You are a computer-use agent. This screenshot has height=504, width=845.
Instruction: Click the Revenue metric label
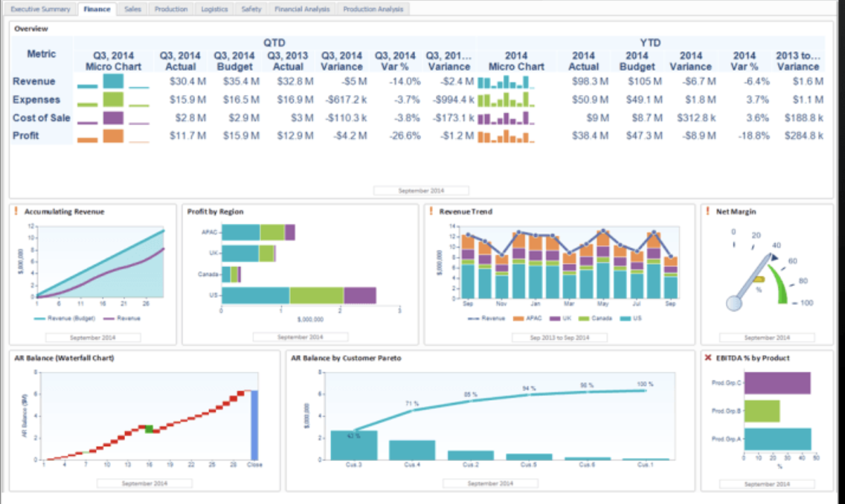point(34,81)
